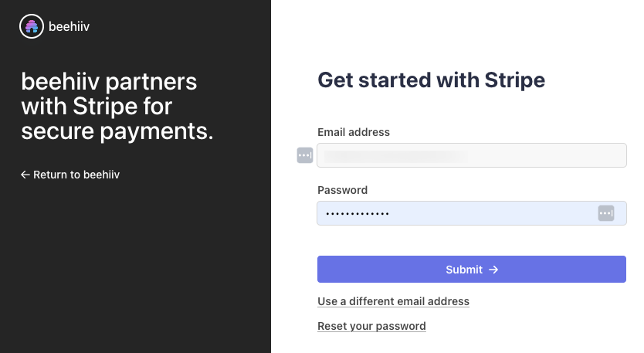Open the password manager icon beside Email field
The height and width of the screenshot is (353, 644).
(x=305, y=155)
